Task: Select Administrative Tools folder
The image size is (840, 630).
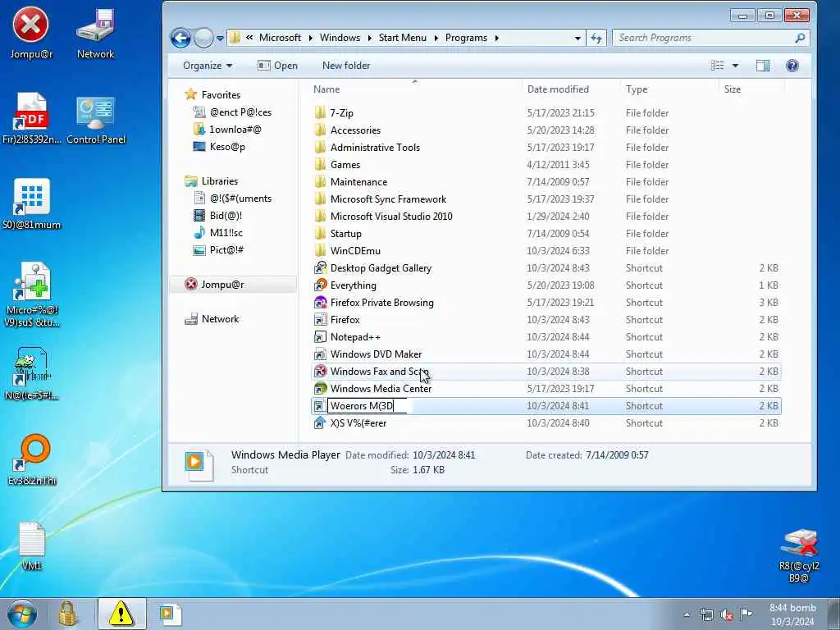Action: tap(375, 148)
